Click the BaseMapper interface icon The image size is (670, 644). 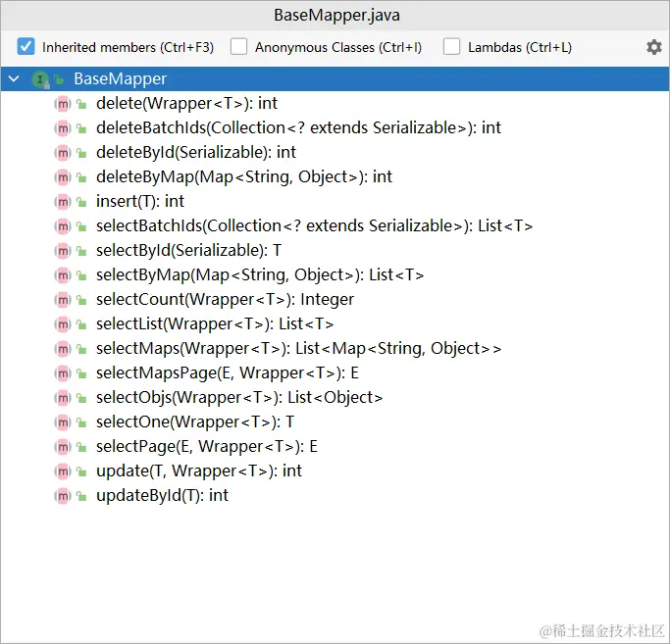(40, 79)
